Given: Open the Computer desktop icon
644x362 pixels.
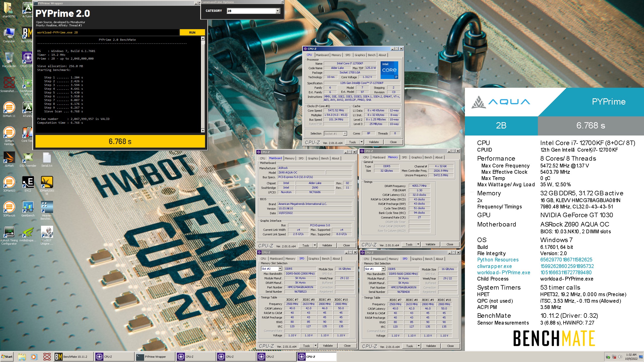Looking at the screenshot, I should click(9, 35).
